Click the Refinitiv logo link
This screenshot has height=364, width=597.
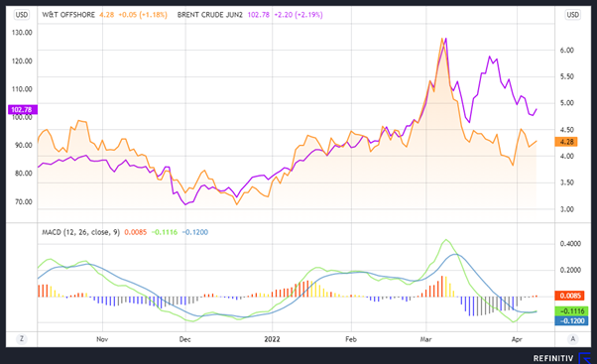pos(562,358)
